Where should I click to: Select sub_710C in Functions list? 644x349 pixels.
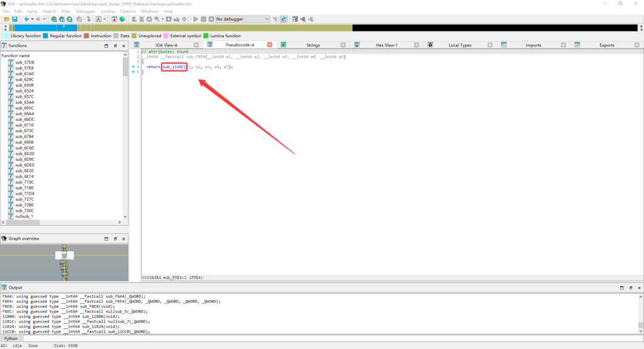(25, 182)
